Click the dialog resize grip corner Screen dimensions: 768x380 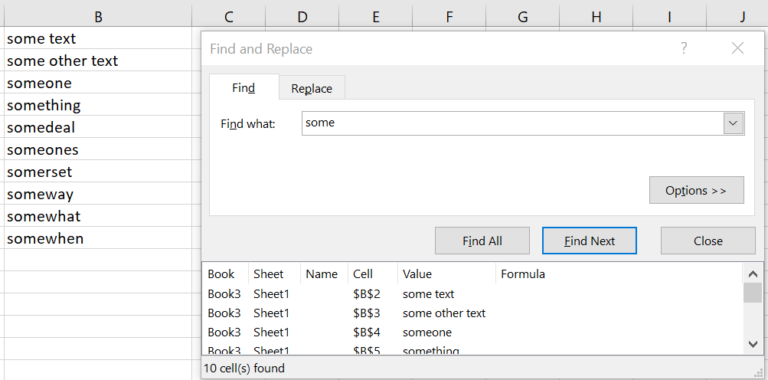point(759,373)
